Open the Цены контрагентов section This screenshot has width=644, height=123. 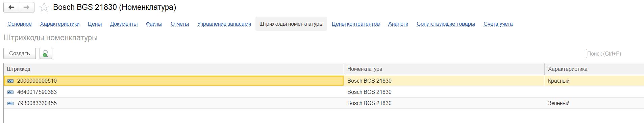coord(356,24)
